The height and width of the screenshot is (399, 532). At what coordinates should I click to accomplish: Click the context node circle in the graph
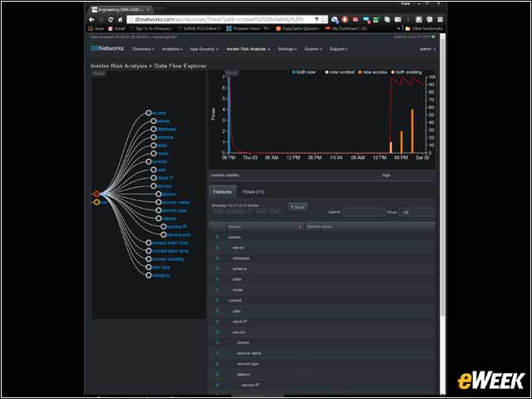(149, 162)
